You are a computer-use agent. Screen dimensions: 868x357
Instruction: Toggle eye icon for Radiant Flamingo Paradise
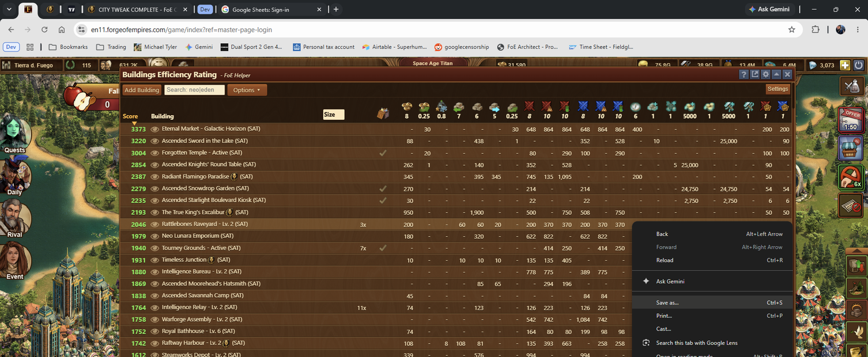(x=154, y=177)
